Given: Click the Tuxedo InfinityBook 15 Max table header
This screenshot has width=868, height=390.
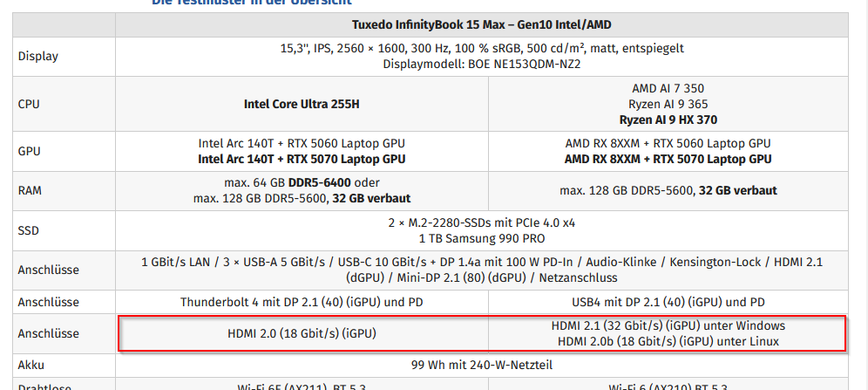Looking at the screenshot, I should 482,25.
